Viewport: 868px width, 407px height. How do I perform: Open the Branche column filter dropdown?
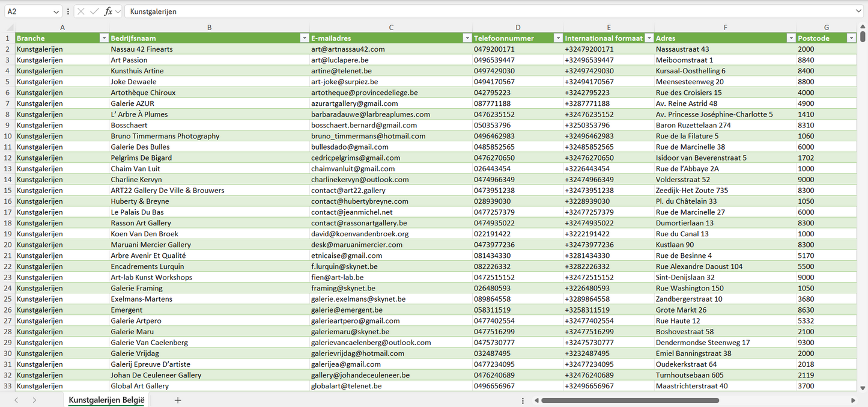click(103, 38)
